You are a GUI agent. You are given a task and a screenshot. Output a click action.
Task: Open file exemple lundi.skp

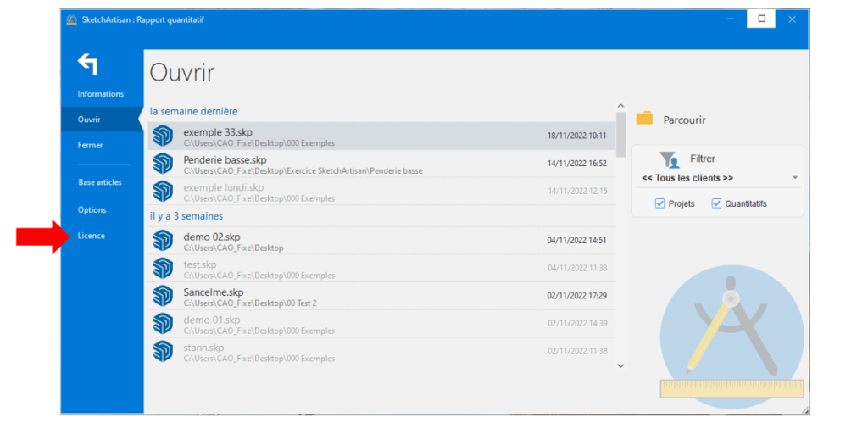(x=381, y=191)
